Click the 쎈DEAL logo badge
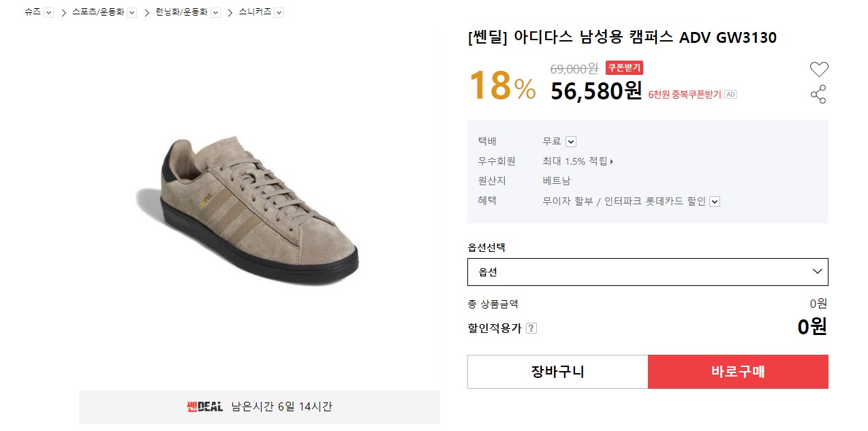Image resolution: width=868 pixels, height=431 pixels. click(205, 407)
